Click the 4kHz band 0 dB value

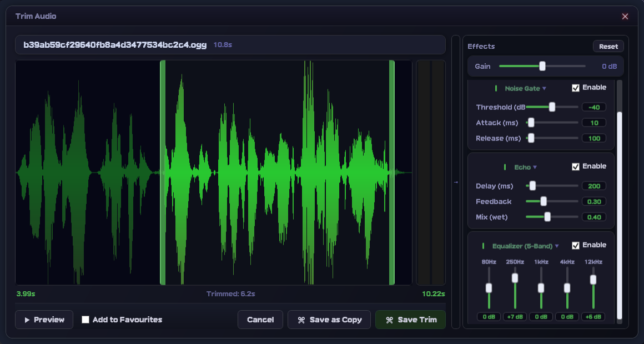(567, 317)
